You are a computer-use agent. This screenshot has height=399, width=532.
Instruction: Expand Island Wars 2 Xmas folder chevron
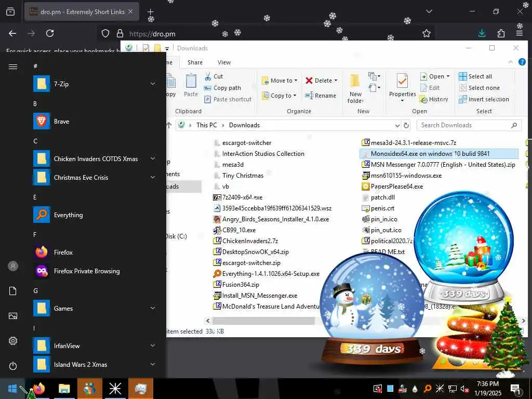coord(153,364)
